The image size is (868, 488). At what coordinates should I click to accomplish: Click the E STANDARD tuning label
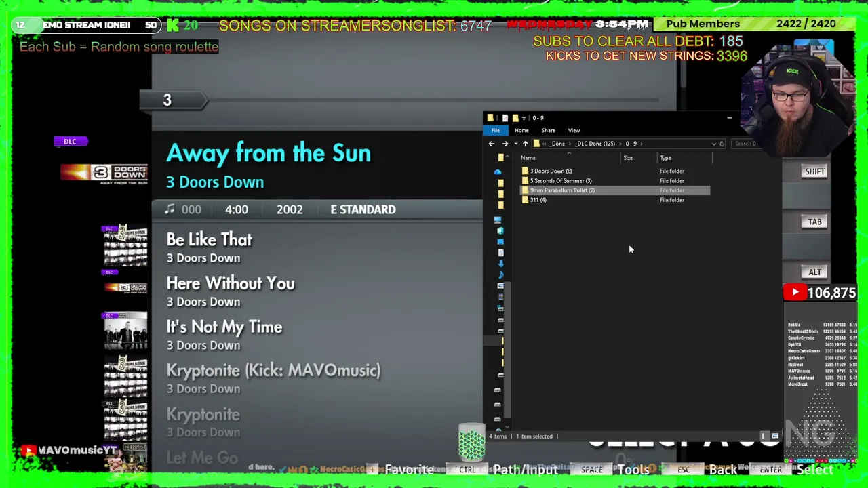tap(363, 209)
